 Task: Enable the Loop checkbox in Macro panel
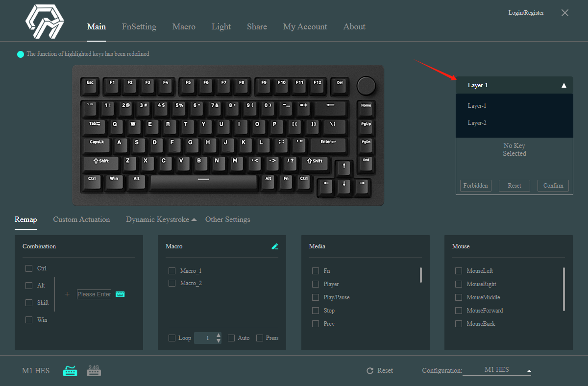(x=172, y=338)
